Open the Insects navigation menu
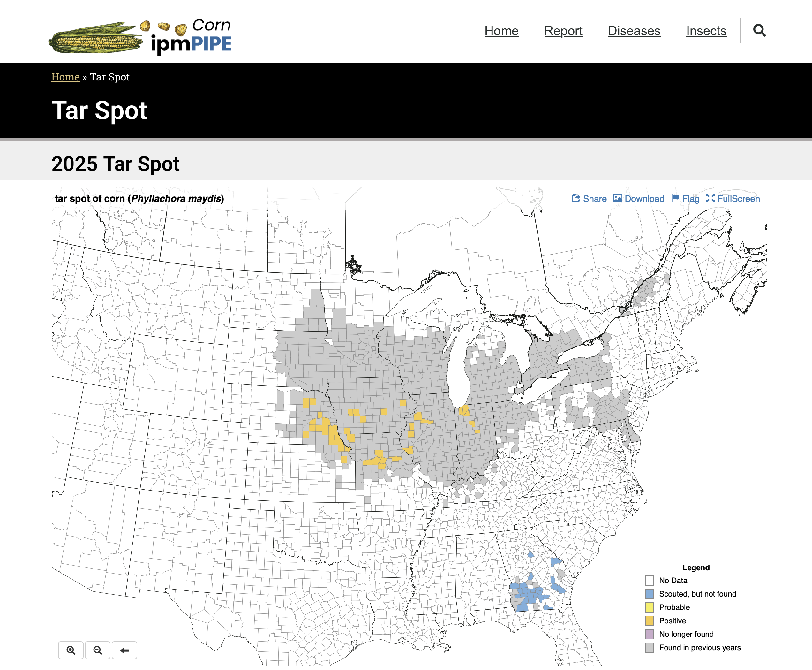812x670 pixels. tap(706, 31)
